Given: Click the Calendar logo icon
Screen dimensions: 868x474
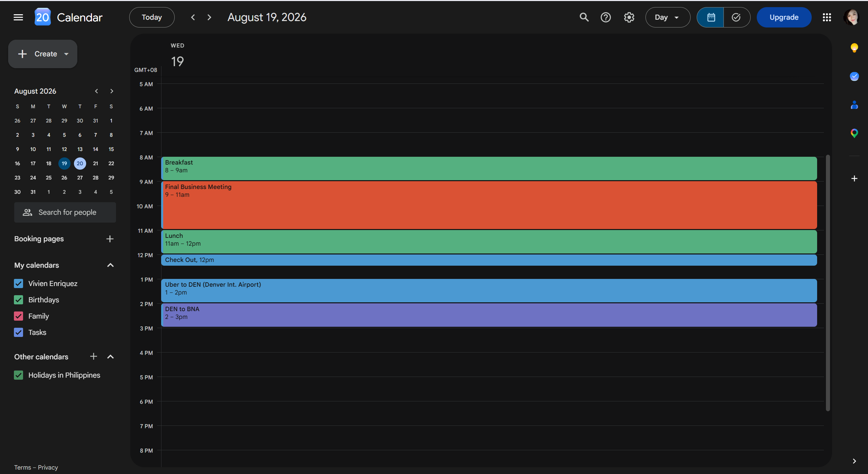Looking at the screenshot, I should pyautogui.click(x=43, y=17).
